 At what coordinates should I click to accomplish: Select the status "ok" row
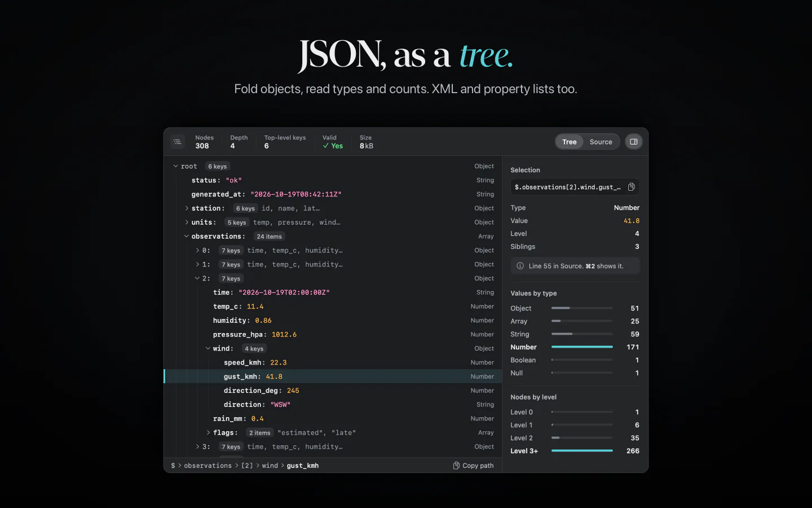coord(333,180)
